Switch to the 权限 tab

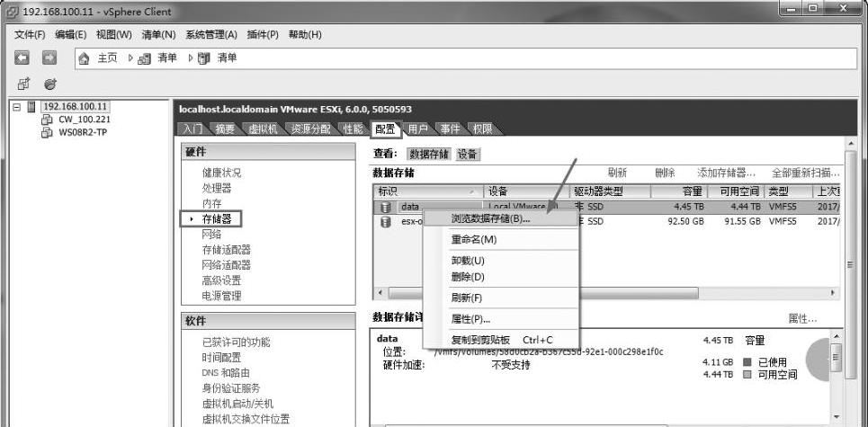pyautogui.click(x=483, y=129)
